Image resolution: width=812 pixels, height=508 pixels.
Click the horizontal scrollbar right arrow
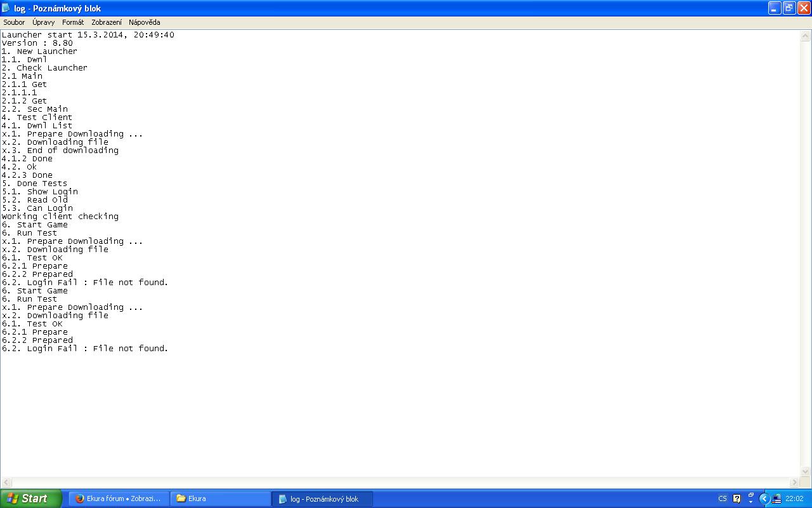click(794, 483)
